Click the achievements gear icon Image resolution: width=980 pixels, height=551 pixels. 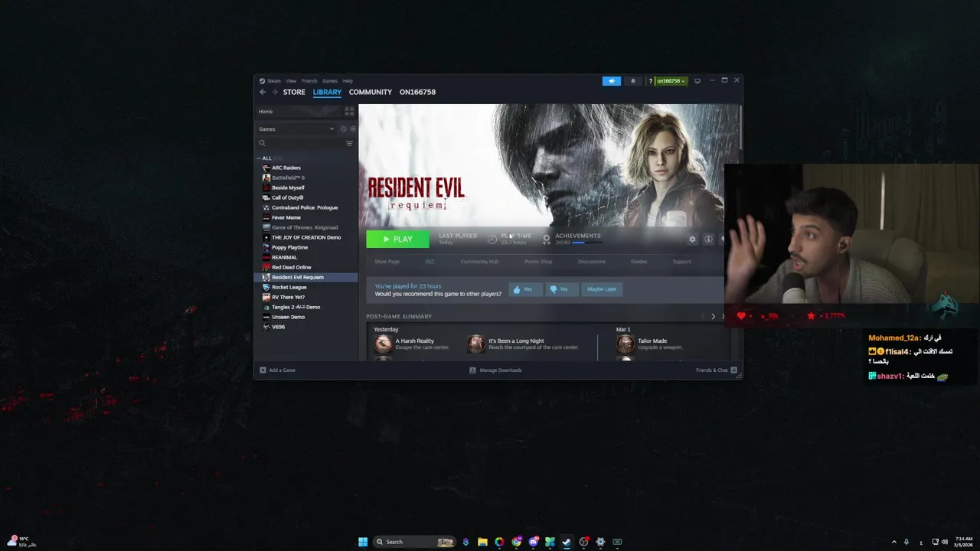546,239
